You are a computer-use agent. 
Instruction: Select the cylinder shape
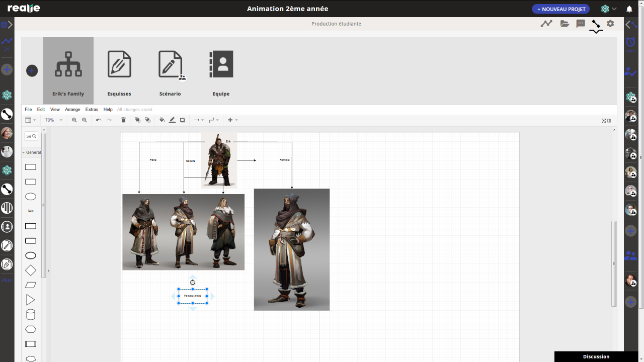pos(31,315)
